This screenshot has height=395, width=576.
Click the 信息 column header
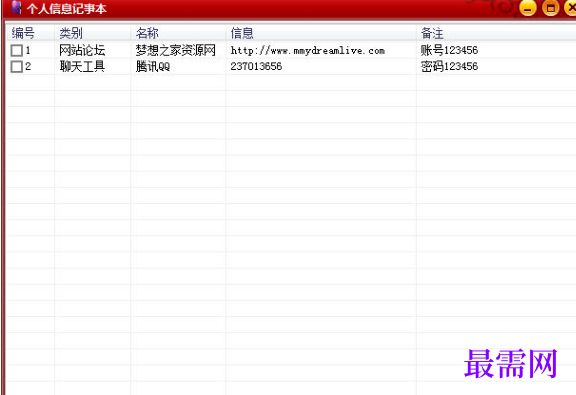tap(321, 33)
